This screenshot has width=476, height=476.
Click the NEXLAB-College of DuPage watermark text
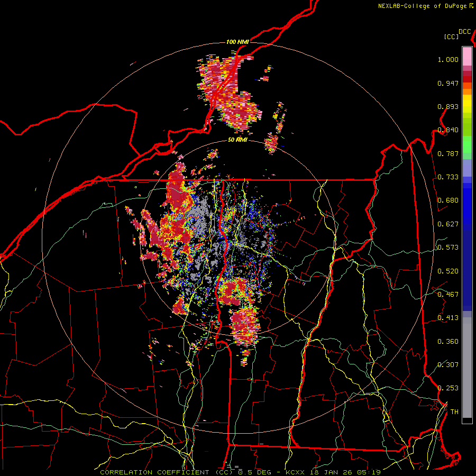[x=422, y=6]
